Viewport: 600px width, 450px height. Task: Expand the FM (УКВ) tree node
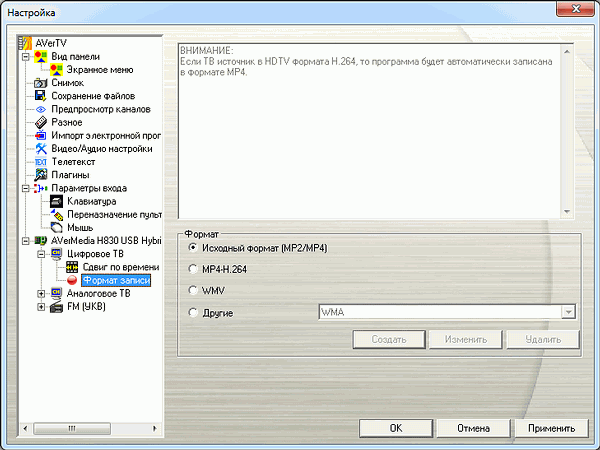pyautogui.click(x=41, y=307)
